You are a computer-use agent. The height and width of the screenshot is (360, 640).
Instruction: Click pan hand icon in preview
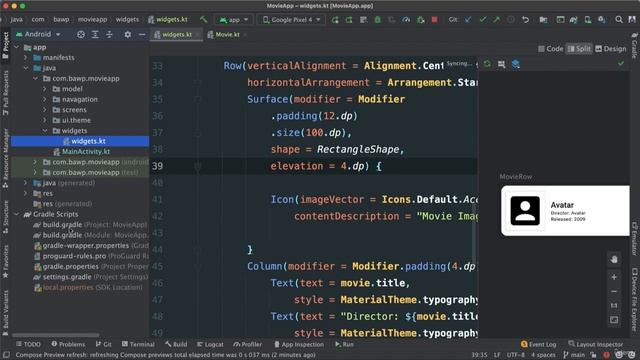point(614,259)
